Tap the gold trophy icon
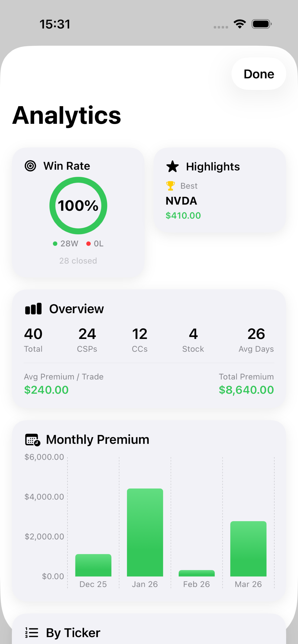 coord(170,186)
